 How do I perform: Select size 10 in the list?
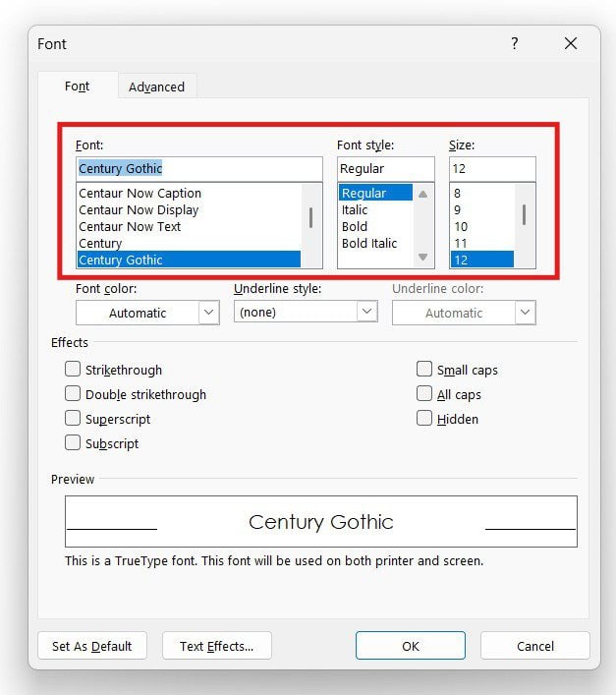click(481, 226)
